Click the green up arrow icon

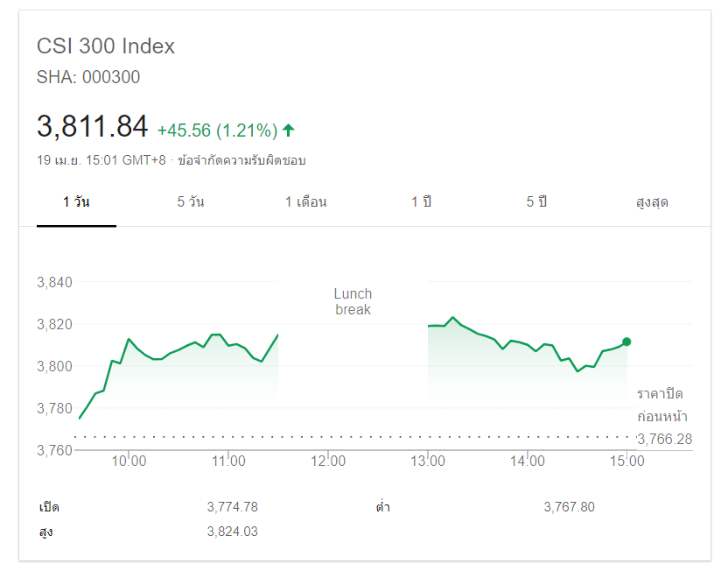point(289,130)
